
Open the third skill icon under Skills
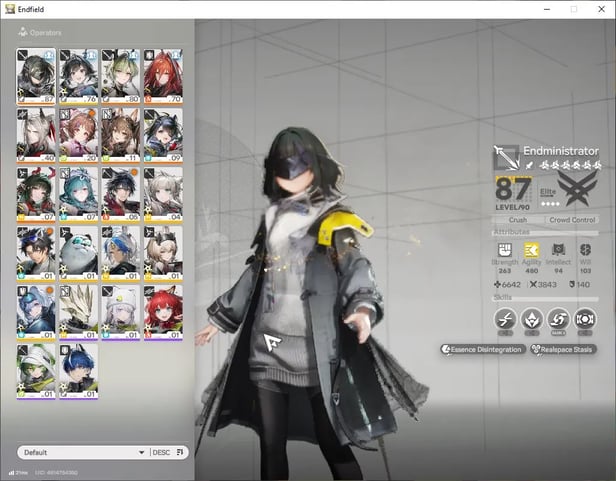(x=559, y=319)
